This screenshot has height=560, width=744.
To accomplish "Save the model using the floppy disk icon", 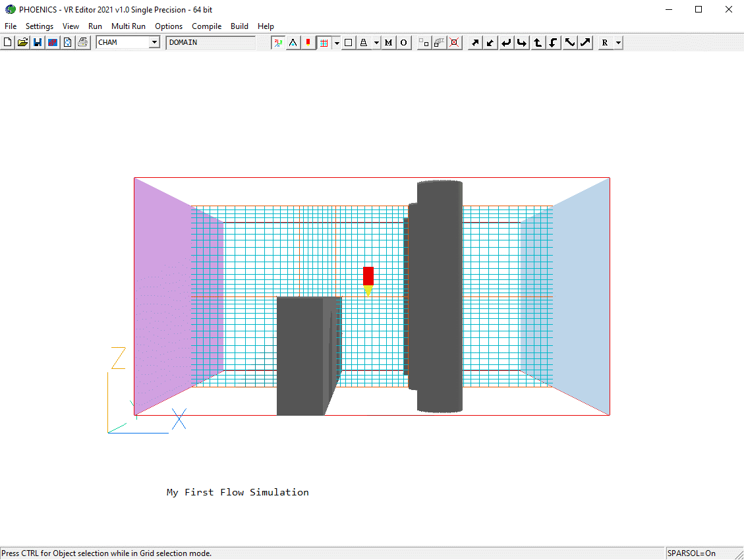I will (38, 43).
